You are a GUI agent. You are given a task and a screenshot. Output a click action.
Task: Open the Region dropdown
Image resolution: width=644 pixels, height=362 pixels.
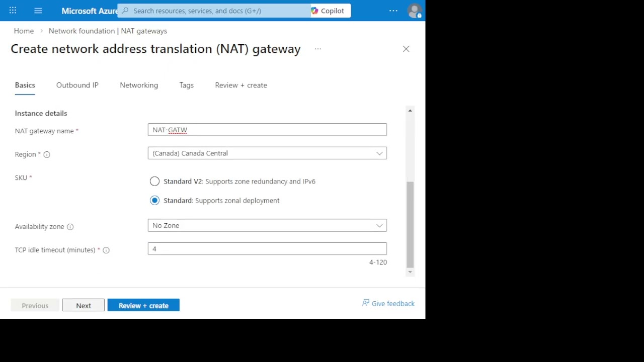[x=267, y=153]
